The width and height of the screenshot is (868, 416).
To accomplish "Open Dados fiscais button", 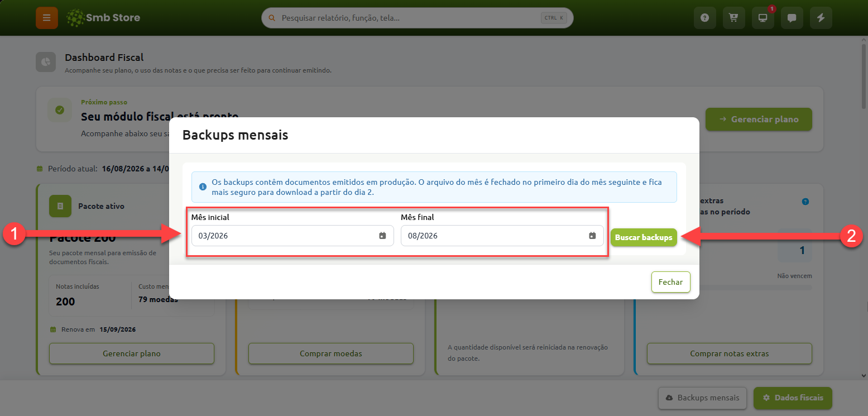I will 793,398.
